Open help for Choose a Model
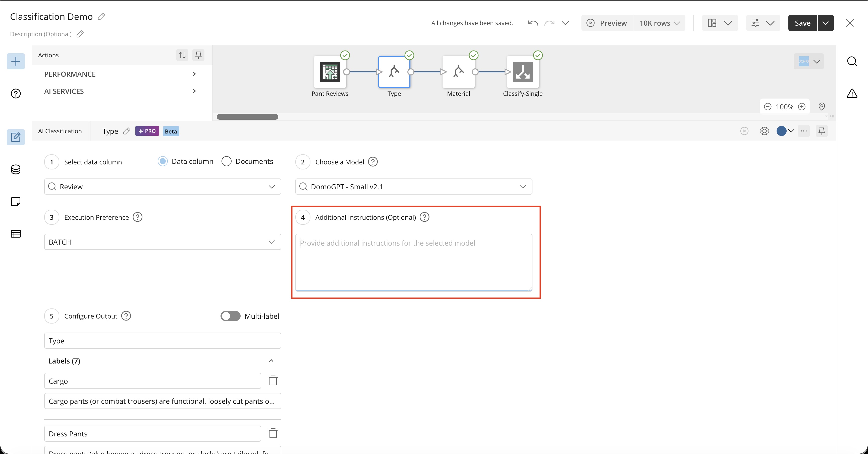The image size is (868, 454). [x=373, y=162]
